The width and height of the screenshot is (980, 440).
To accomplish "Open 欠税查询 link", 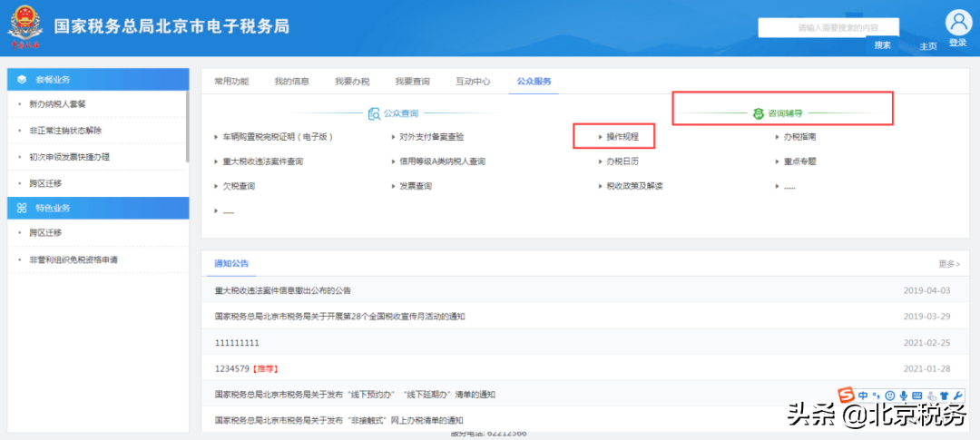I will tap(239, 186).
